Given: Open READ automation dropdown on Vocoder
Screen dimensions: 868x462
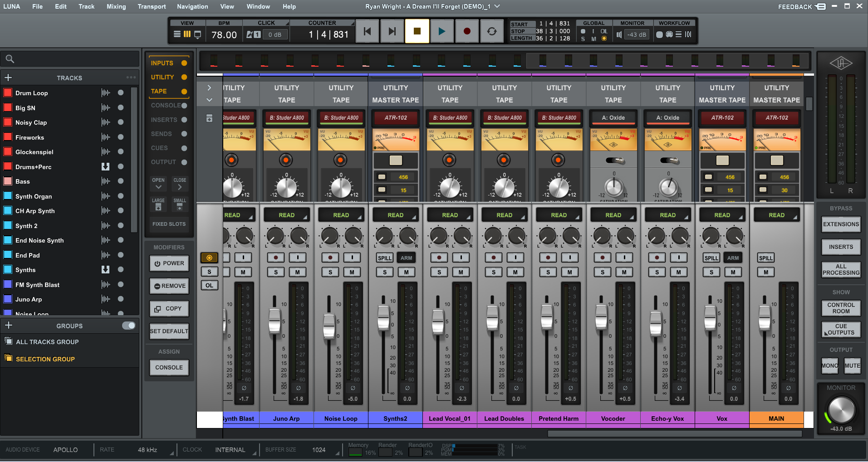Looking at the screenshot, I should pyautogui.click(x=613, y=215).
